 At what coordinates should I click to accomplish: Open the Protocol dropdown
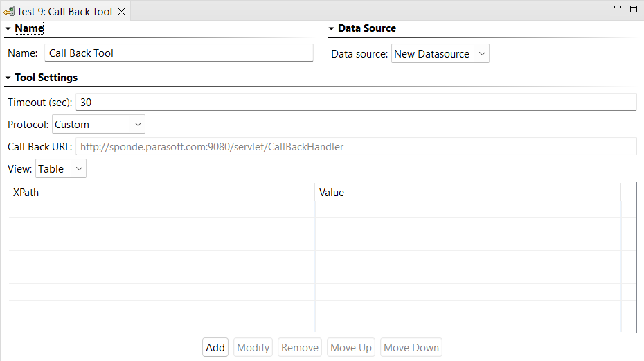click(x=98, y=125)
